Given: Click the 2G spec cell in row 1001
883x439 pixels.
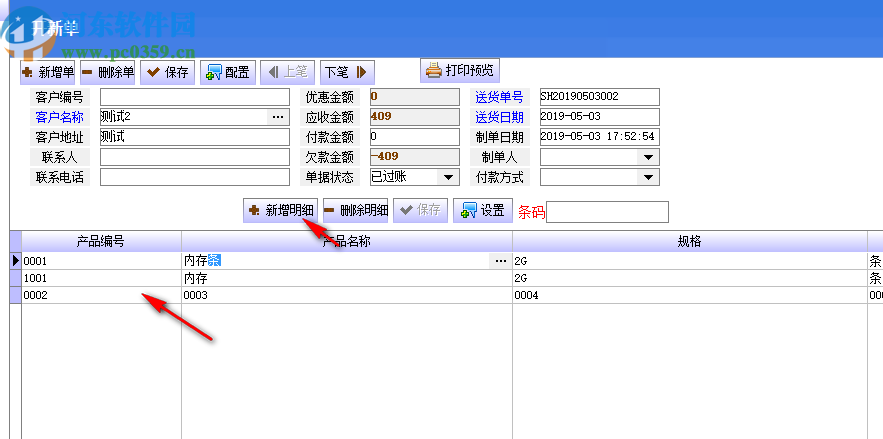Looking at the screenshot, I should (x=690, y=278).
